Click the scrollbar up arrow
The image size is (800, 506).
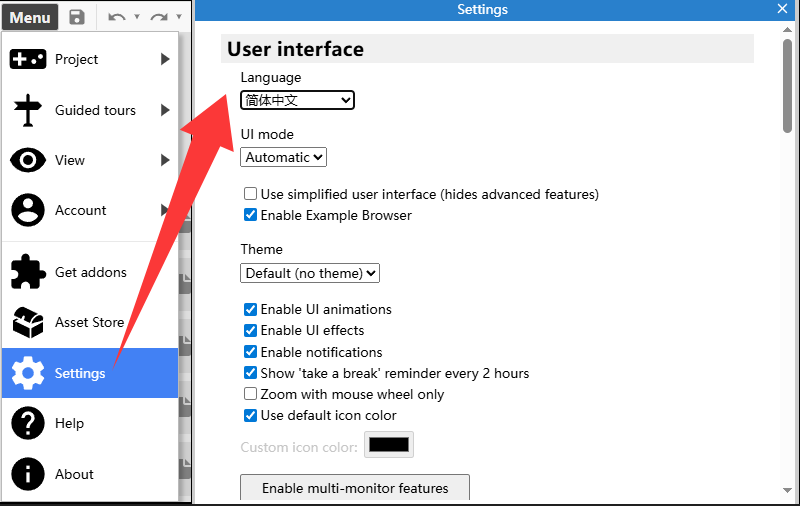pyautogui.click(x=787, y=30)
